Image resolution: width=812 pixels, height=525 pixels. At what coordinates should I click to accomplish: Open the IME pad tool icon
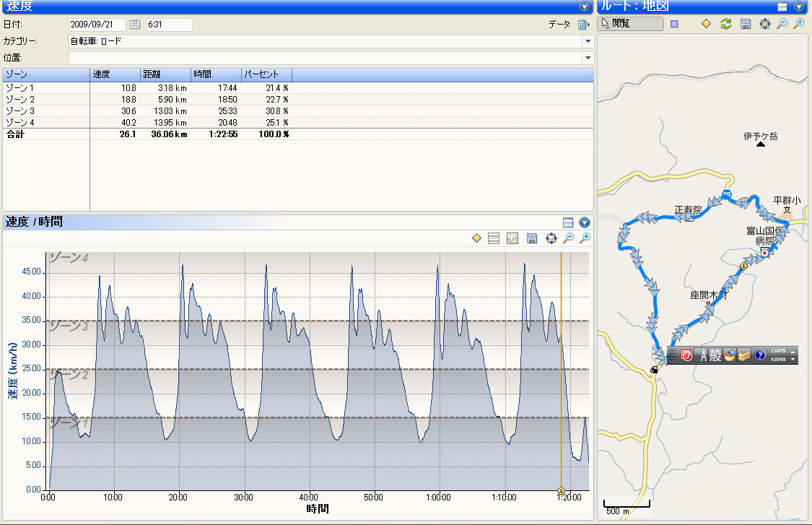[730, 355]
